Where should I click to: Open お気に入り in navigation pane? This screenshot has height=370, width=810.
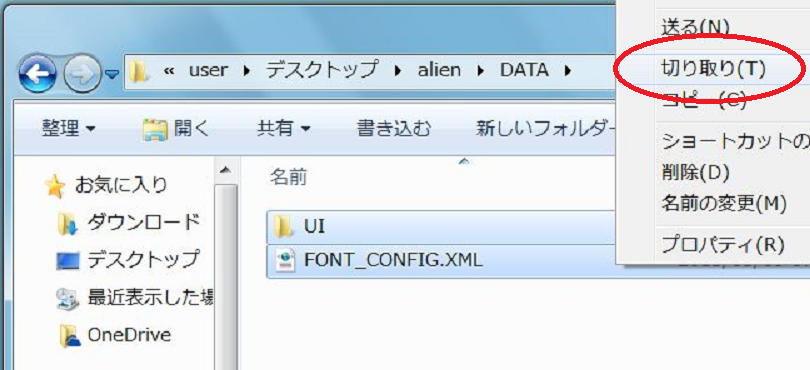coord(121,184)
